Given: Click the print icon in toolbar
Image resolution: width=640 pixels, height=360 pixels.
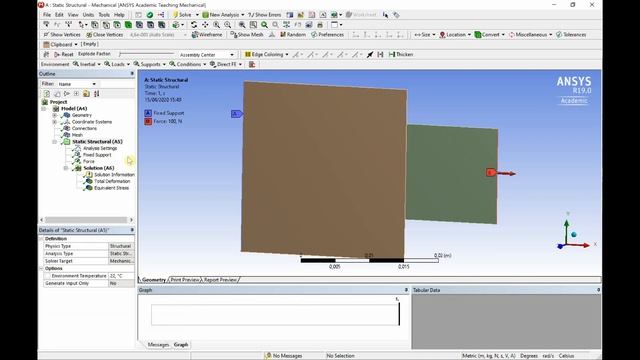Looking at the screenshot, I should 320,25.
